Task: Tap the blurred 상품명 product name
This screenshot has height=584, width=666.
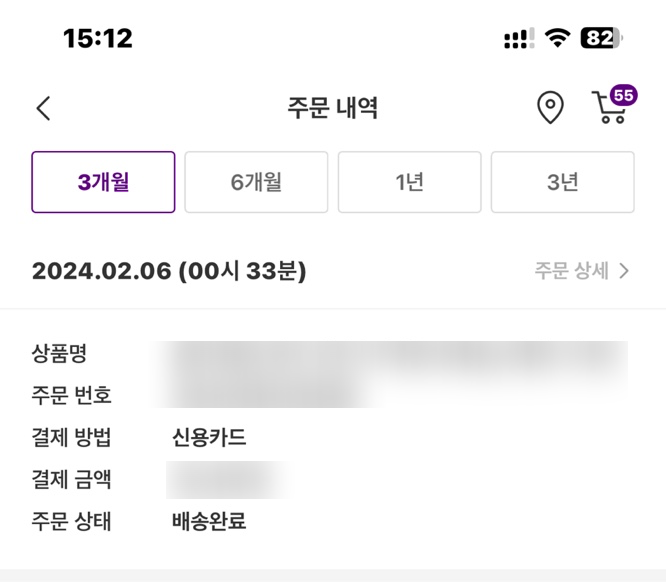Action: pos(390,356)
